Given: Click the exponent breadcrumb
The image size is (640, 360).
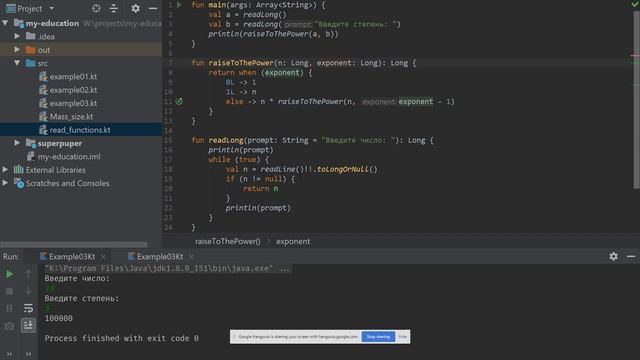Looking at the screenshot, I should coord(293,241).
